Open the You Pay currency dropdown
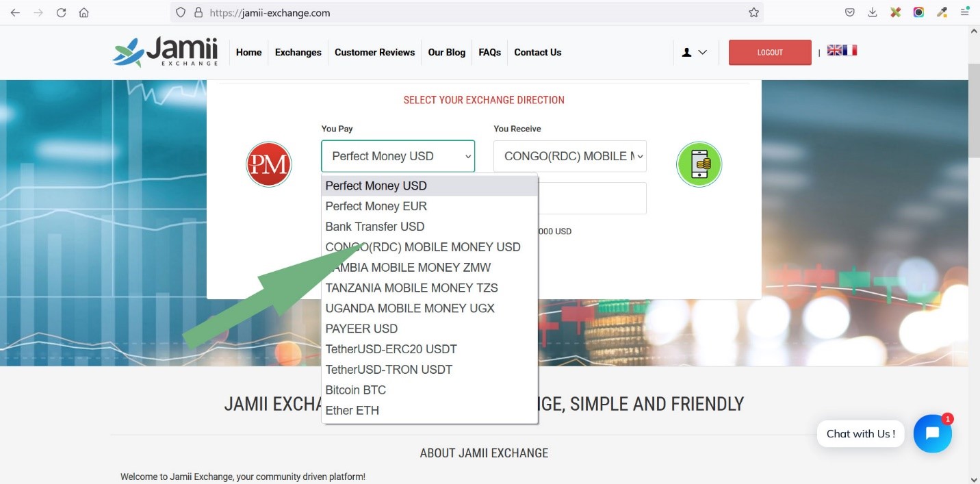This screenshot has width=980, height=484. (398, 156)
